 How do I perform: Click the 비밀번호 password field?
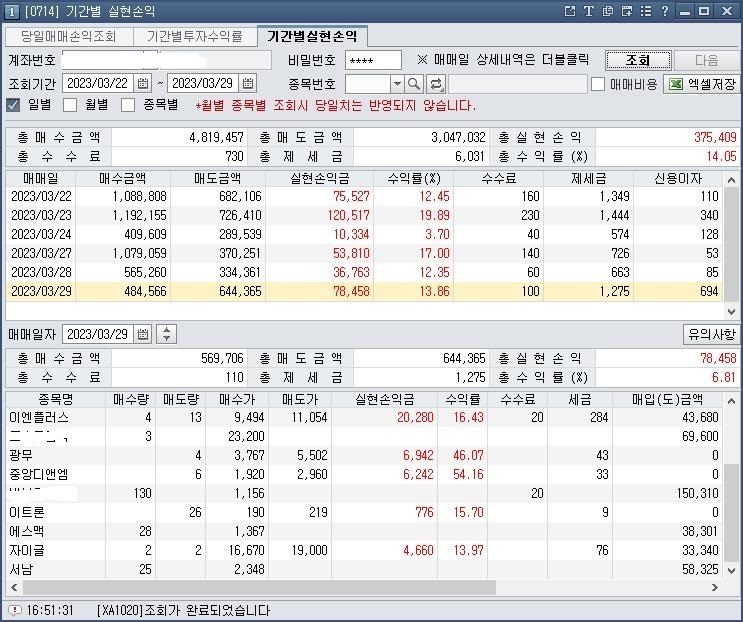(x=372, y=60)
